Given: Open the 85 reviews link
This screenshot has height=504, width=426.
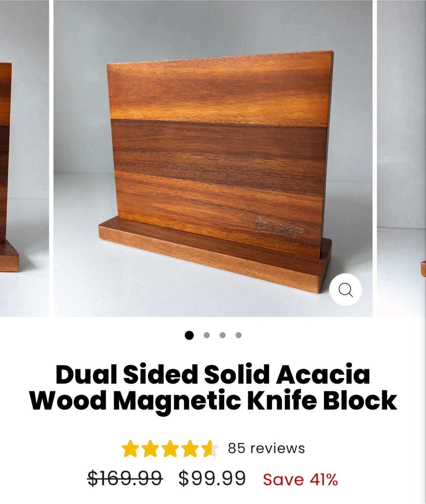Looking at the screenshot, I should [267, 448].
